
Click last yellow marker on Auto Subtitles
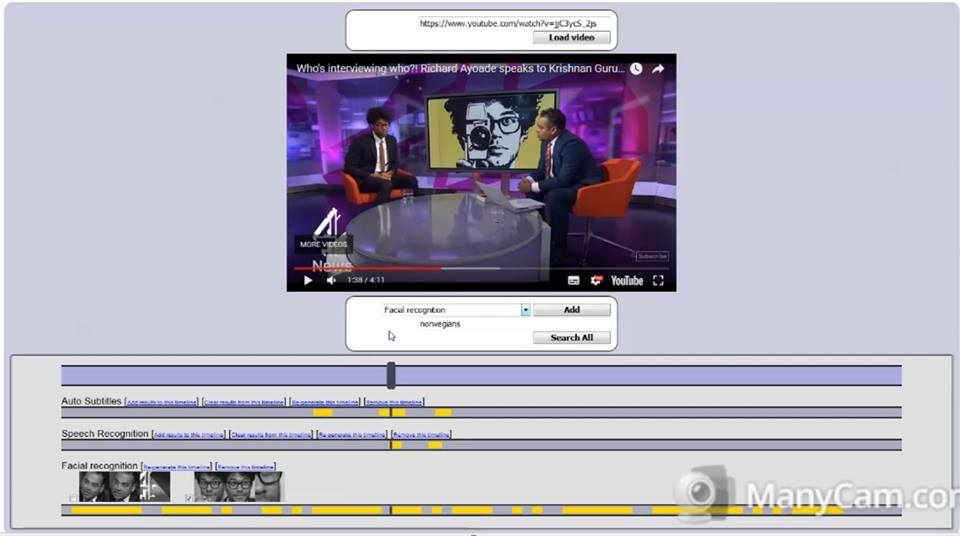tap(443, 413)
